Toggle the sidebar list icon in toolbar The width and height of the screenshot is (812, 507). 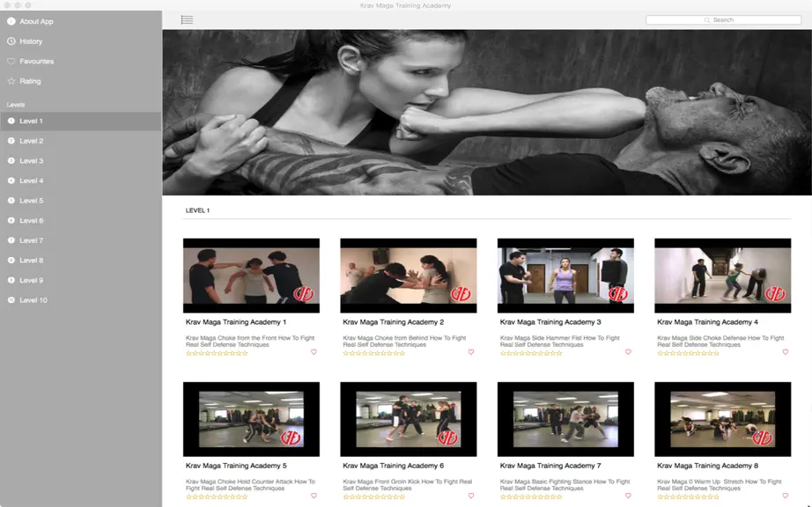point(187,19)
